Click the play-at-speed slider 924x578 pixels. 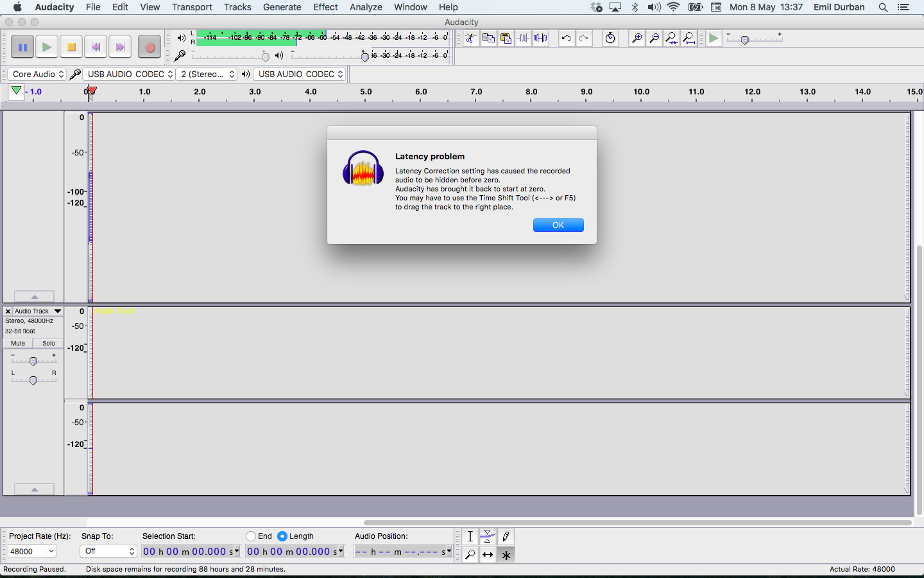coord(754,39)
